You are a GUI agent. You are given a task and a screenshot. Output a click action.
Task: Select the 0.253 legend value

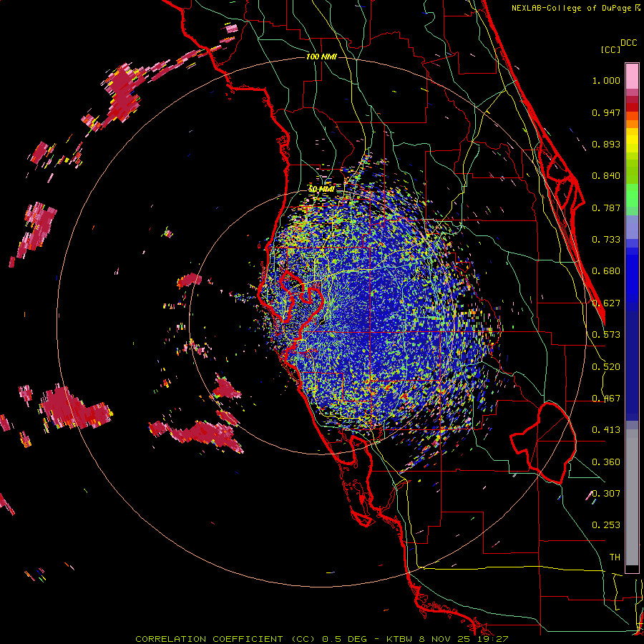click(x=606, y=525)
